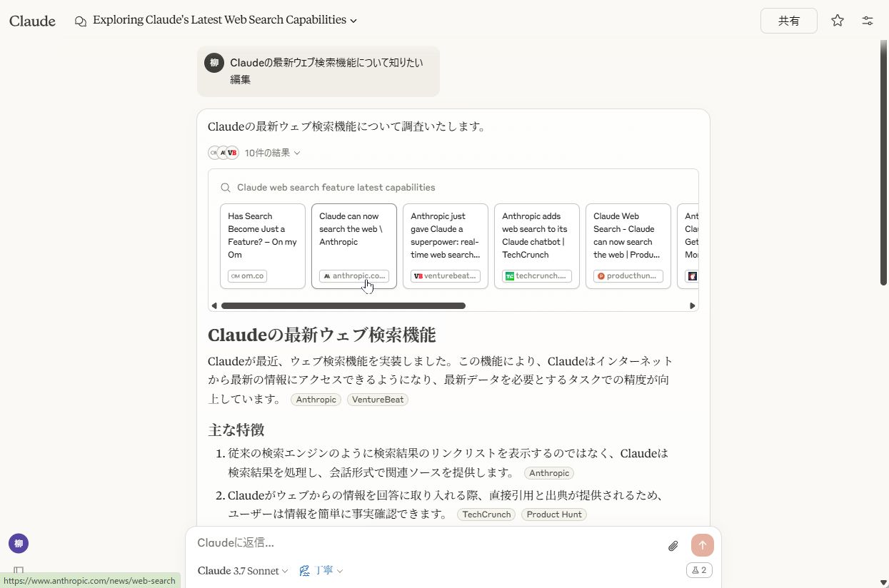Click the TechCrunch citation chip
Image resolution: width=889 pixels, height=588 pixels.
(486, 514)
